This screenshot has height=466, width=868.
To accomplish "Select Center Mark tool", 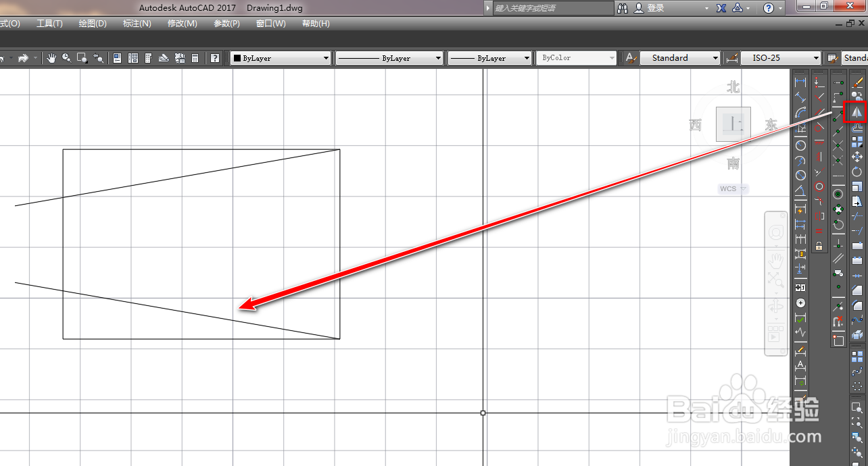I will pos(800,303).
